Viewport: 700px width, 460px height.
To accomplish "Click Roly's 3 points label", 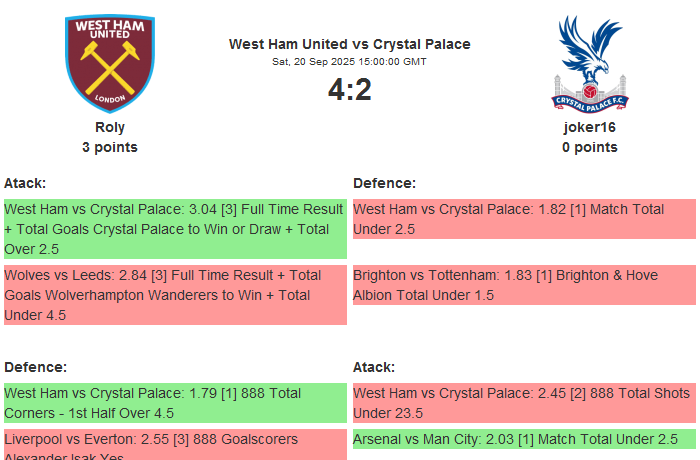I will pyautogui.click(x=110, y=147).
